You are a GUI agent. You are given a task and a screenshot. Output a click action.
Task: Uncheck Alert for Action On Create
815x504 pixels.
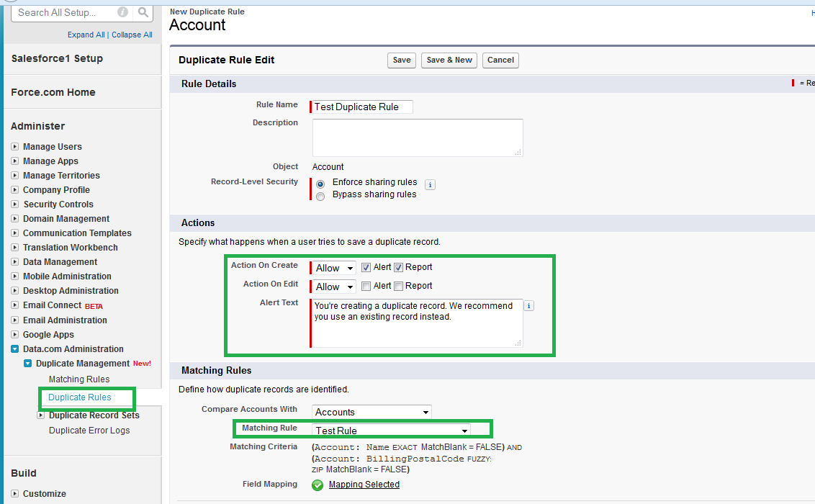tap(366, 268)
